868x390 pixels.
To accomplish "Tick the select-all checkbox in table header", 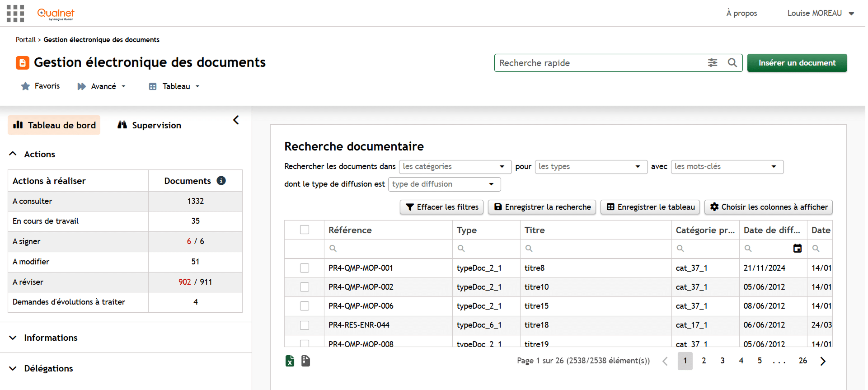I will (x=305, y=230).
